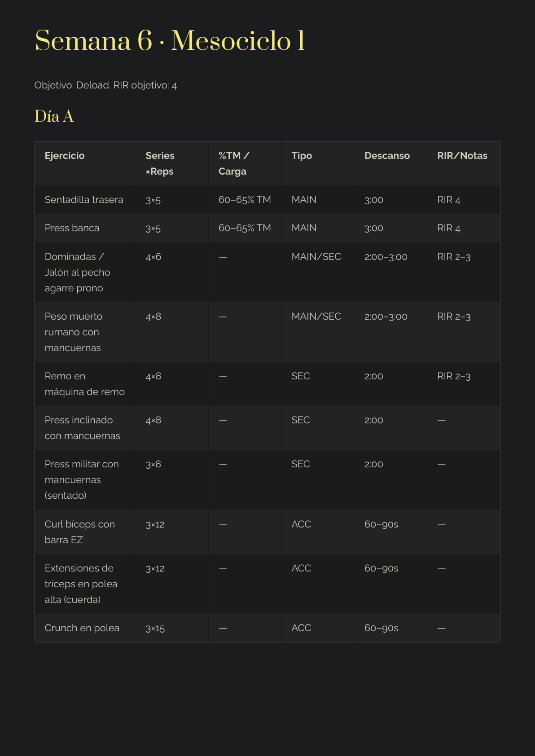Click the "RIR/Notas" column header
Screen dimensions: 535x756
pyautogui.click(x=462, y=156)
